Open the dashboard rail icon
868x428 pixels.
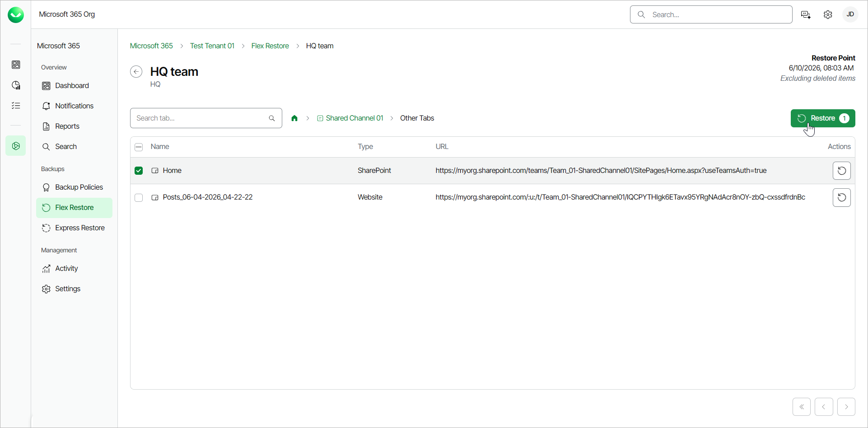coord(16,65)
